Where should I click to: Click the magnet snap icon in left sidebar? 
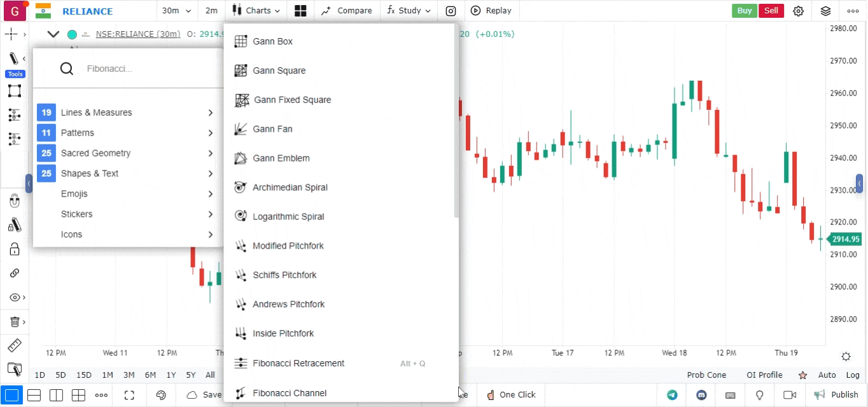click(x=14, y=202)
